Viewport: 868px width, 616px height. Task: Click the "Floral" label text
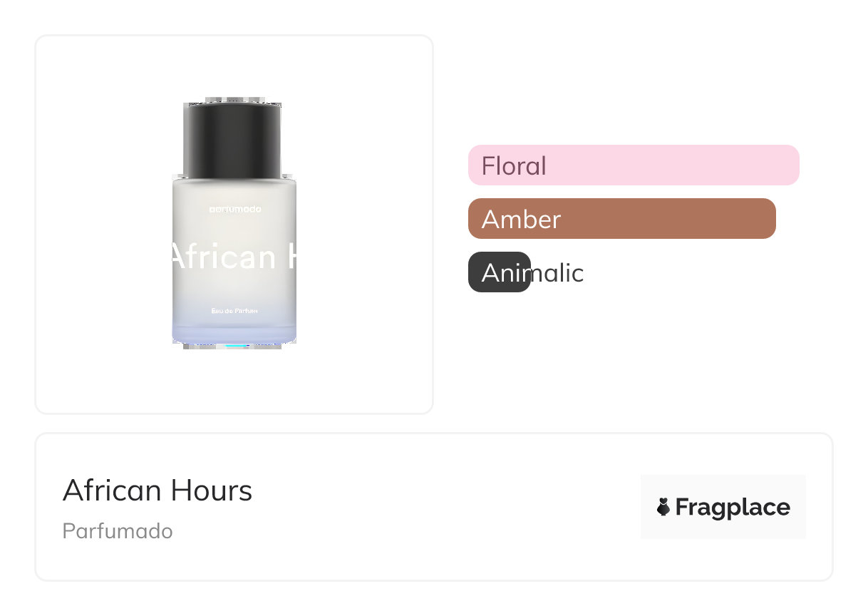coord(514,166)
